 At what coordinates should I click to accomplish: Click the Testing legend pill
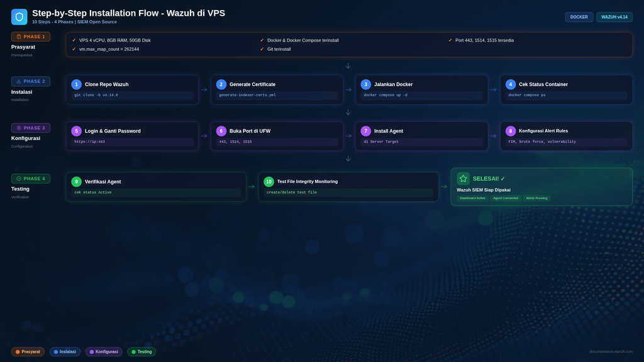(x=142, y=352)
